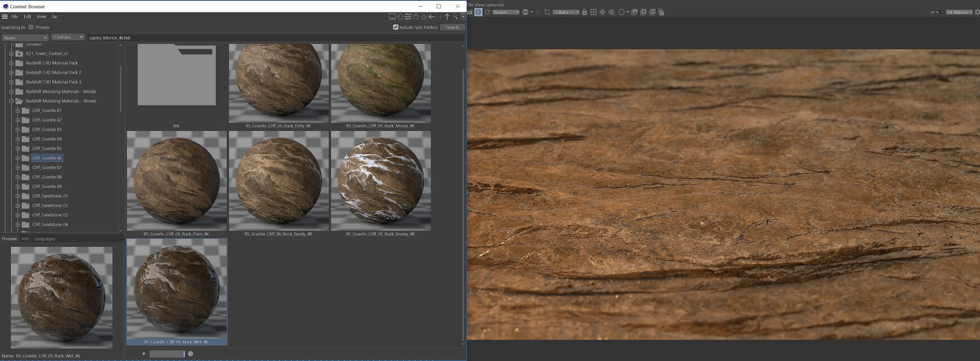Image resolution: width=980 pixels, height=361 pixels.
Task: Switch to the Languages tab
Action: pyautogui.click(x=44, y=239)
